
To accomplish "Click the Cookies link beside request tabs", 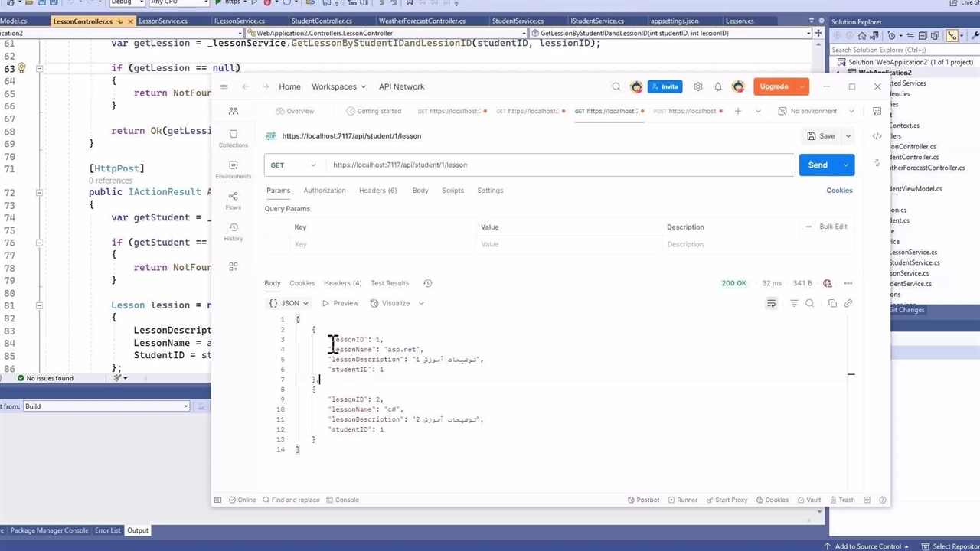I will click(x=839, y=191).
